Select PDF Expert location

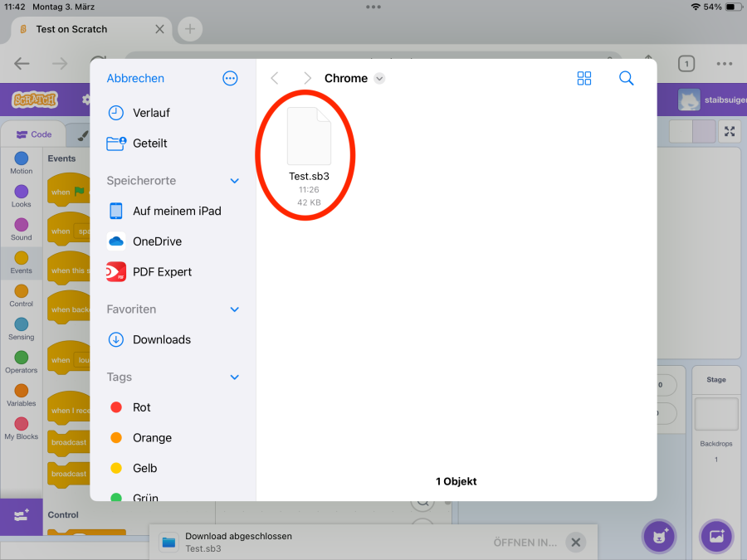tap(162, 272)
